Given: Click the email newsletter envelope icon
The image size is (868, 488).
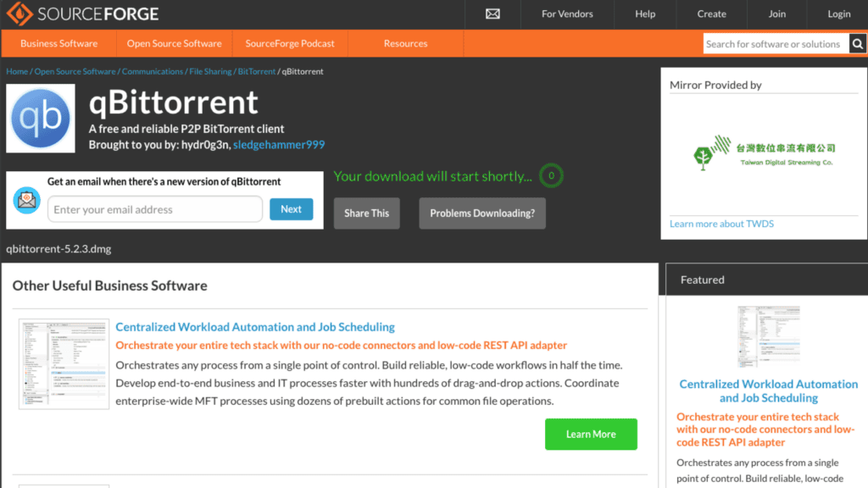Looking at the screenshot, I should point(26,200).
